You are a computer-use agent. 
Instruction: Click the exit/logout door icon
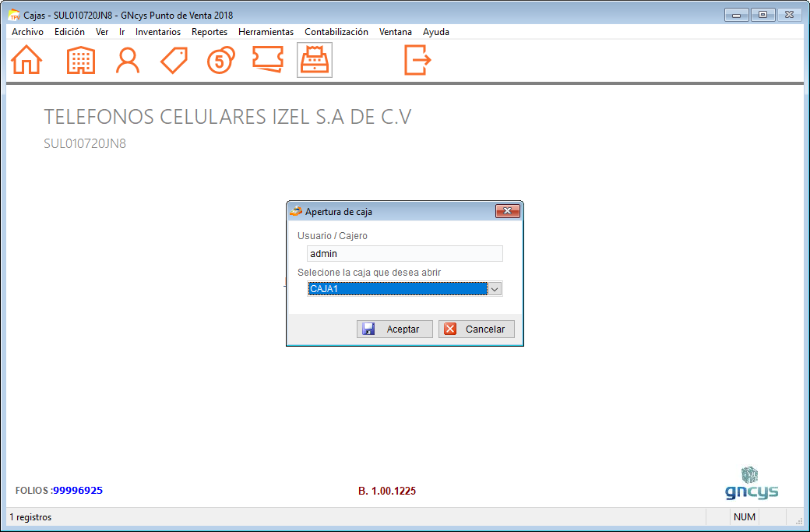coord(417,60)
